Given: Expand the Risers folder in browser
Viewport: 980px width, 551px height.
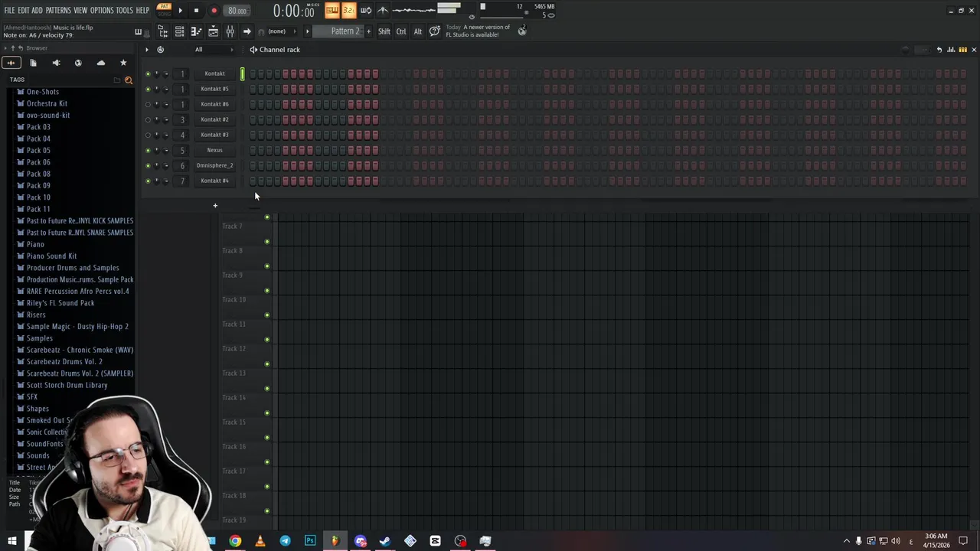Looking at the screenshot, I should (x=36, y=315).
